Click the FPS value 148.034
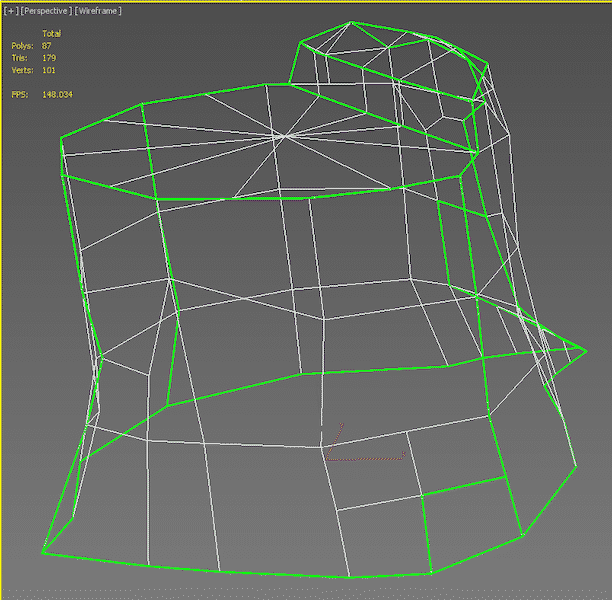The width and height of the screenshot is (612, 600). 57,94
